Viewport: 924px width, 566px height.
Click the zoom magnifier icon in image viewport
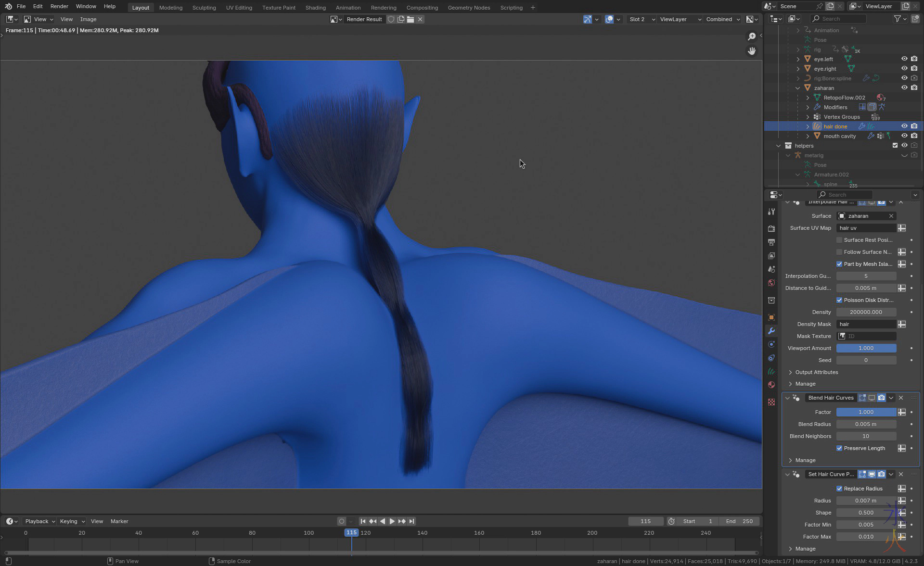pos(752,37)
